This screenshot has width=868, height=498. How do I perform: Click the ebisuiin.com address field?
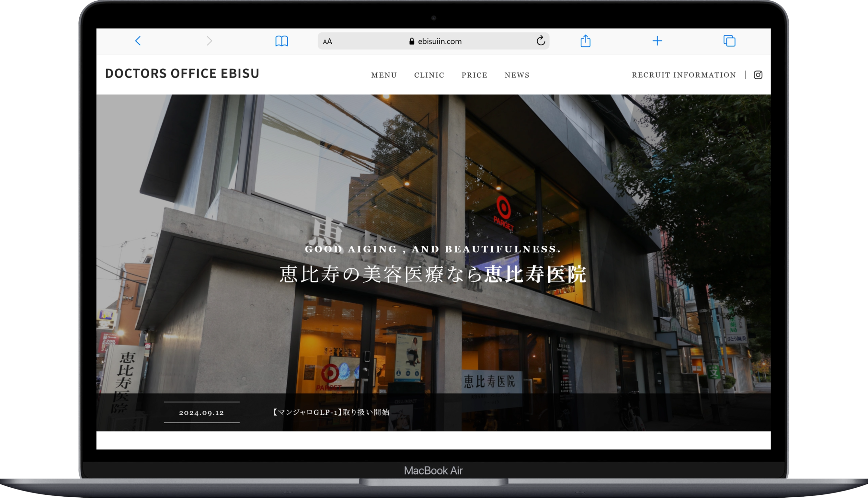pyautogui.click(x=440, y=41)
